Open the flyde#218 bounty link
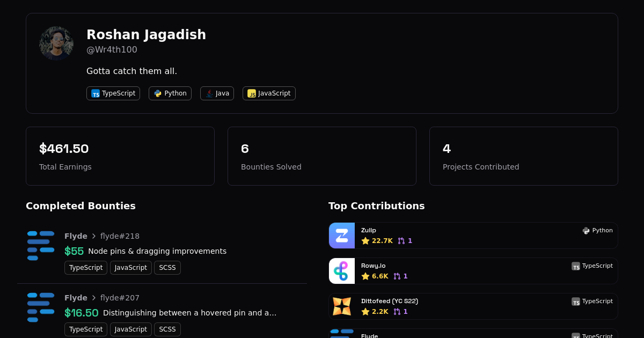The width and height of the screenshot is (644, 338). tap(120, 236)
